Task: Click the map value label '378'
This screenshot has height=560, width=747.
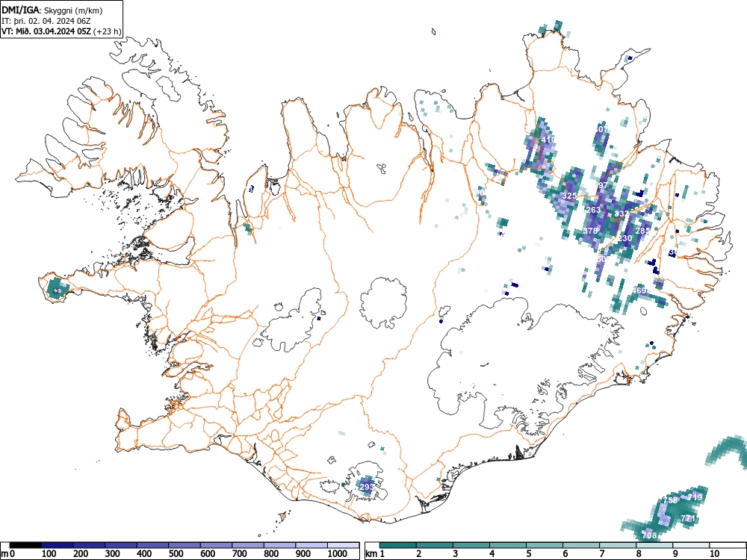Action: click(590, 231)
